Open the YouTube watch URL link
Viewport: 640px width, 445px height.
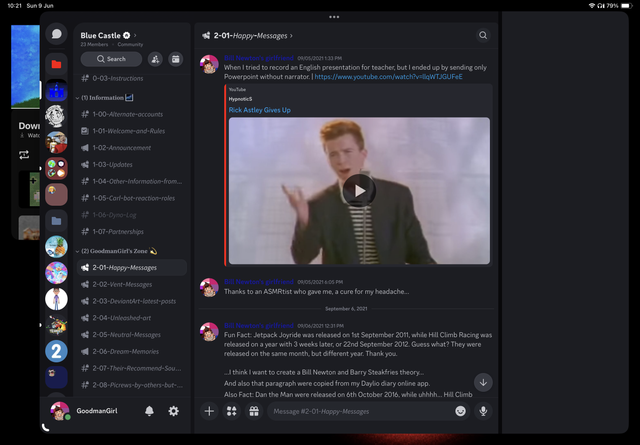click(x=388, y=77)
